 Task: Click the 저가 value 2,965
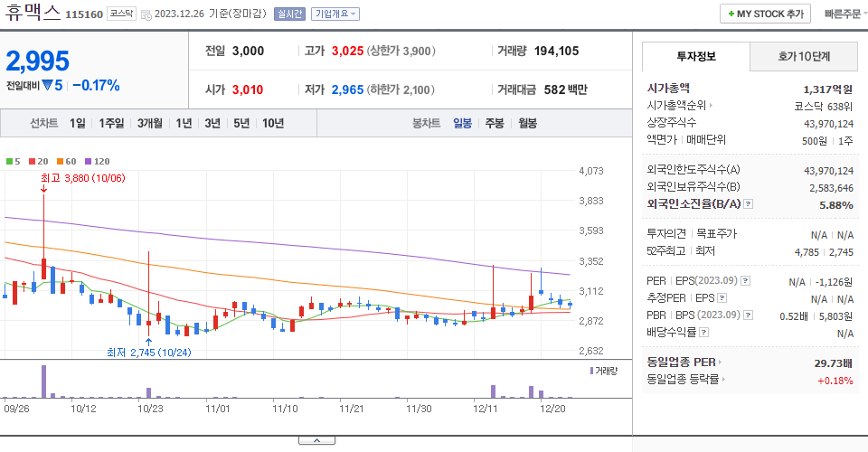(347, 89)
